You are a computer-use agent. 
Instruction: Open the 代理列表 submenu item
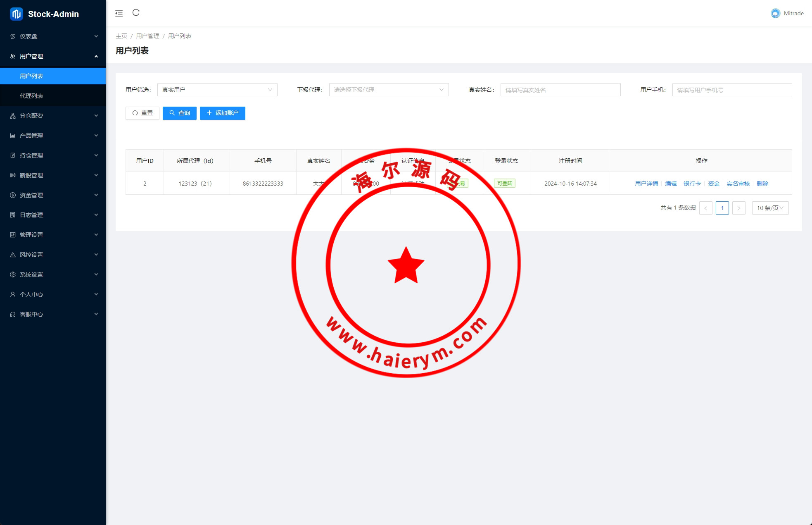tap(31, 96)
